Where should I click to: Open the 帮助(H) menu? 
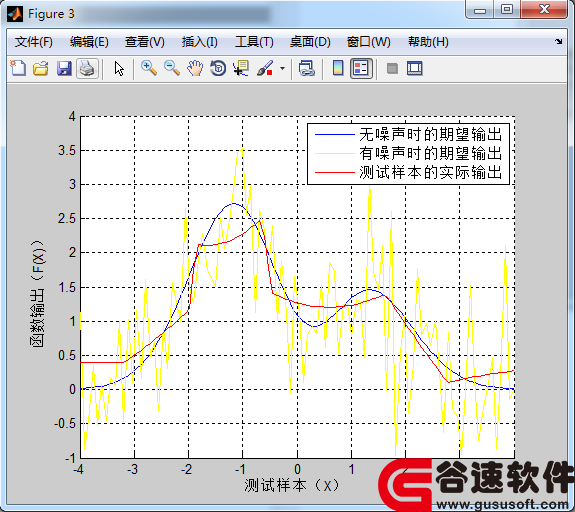click(x=428, y=42)
